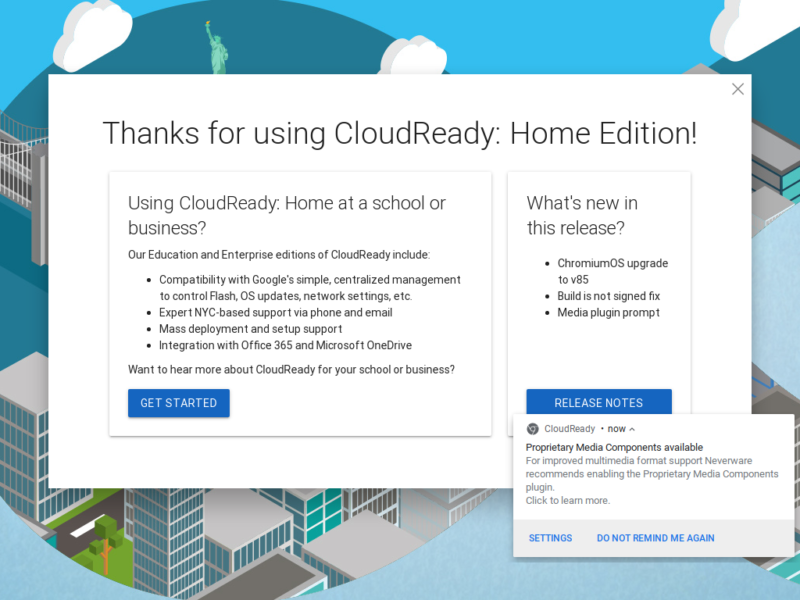Viewport: 800px width, 600px height.
Task: Open notification SETTINGS
Action: [549, 537]
